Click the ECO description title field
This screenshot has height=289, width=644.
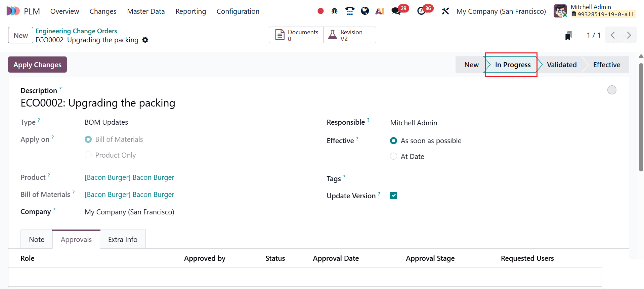click(x=98, y=103)
